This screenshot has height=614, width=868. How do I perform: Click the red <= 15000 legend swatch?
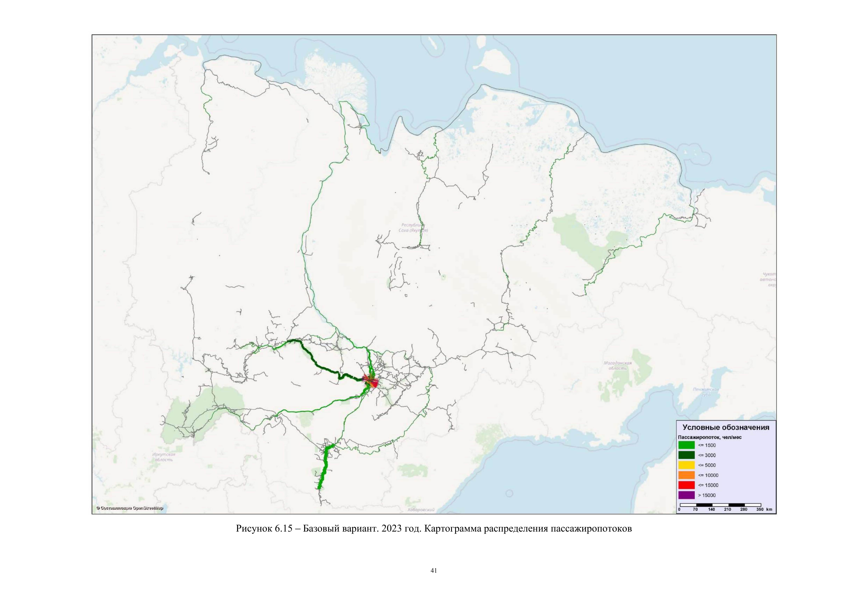click(686, 485)
